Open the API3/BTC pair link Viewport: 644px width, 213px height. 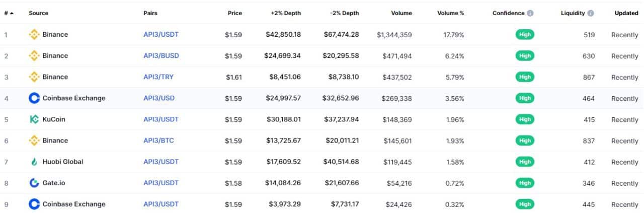click(158, 140)
